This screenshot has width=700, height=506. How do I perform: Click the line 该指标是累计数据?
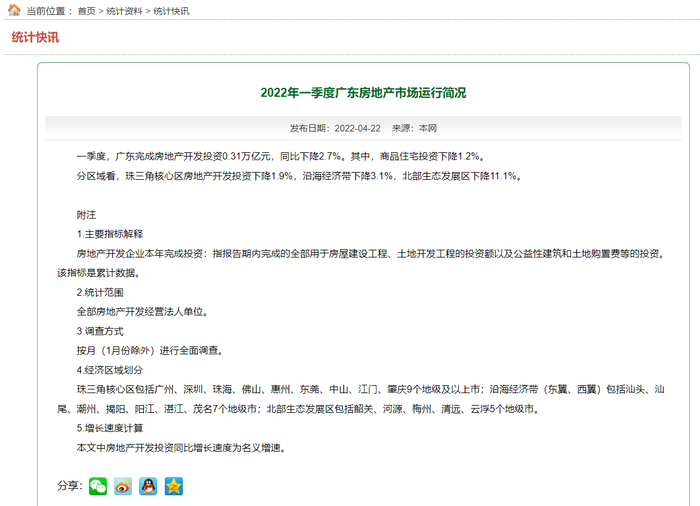(98, 273)
